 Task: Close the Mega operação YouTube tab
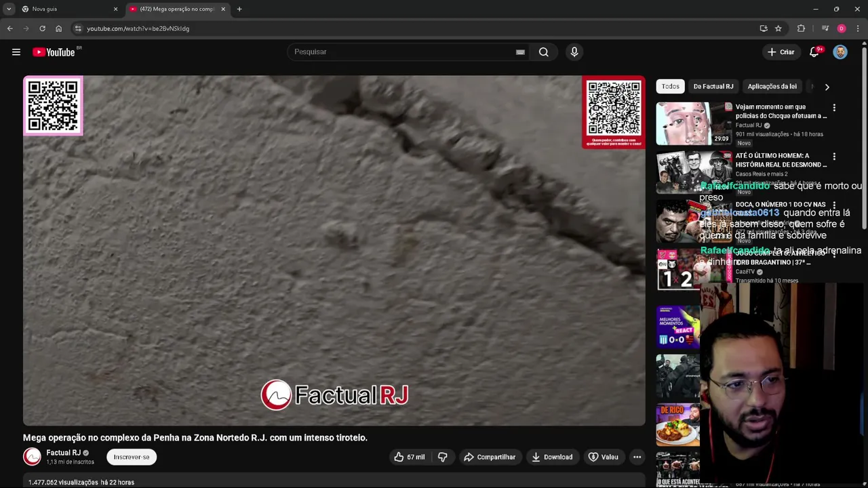(x=223, y=9)
